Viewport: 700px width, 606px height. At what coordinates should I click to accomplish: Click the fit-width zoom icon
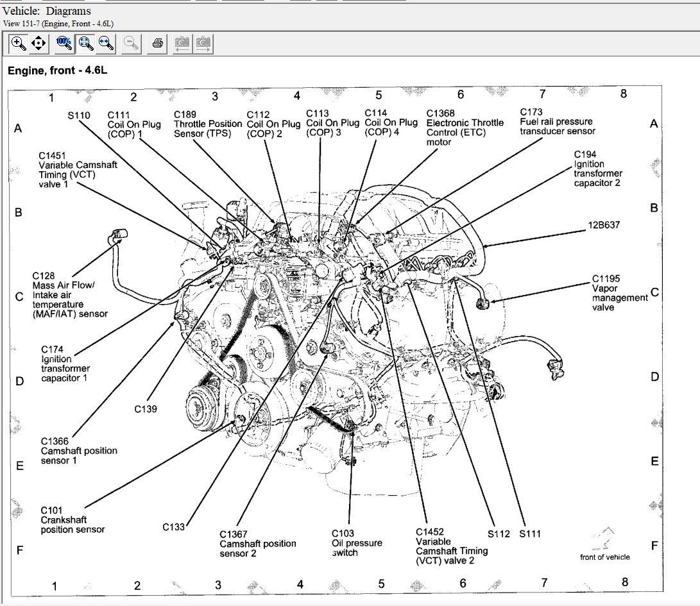pos(106,44)
